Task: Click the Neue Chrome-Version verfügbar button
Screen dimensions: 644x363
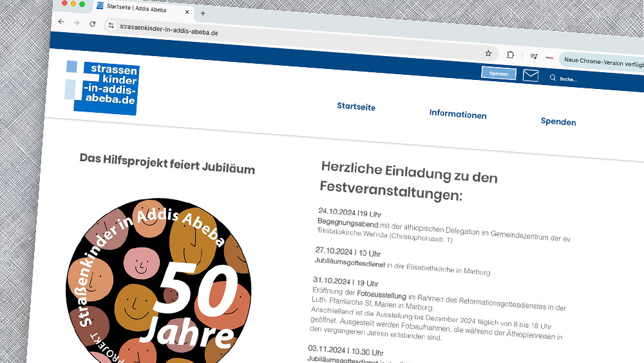Action: [603, 63]
